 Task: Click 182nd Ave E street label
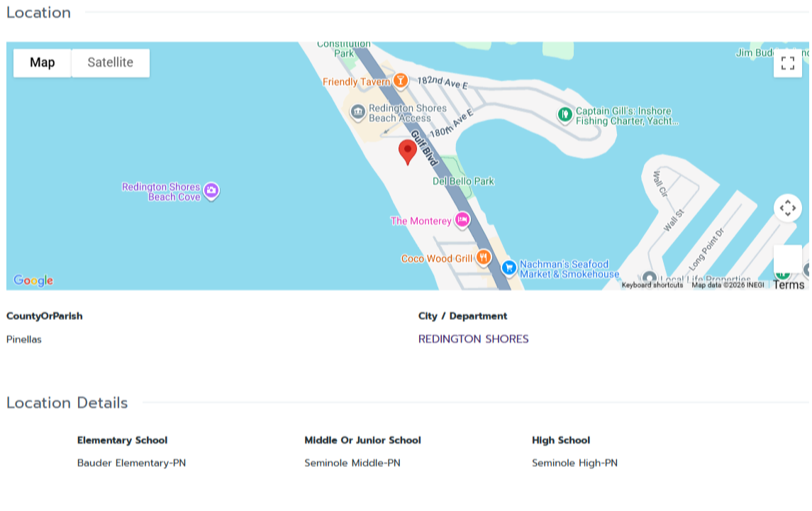coord(443,82)
